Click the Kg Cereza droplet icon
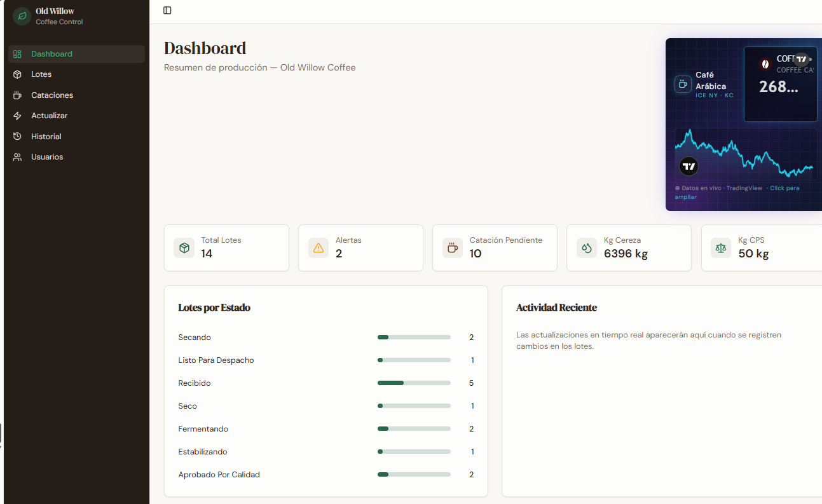The image size is (822, 504). 587,248
